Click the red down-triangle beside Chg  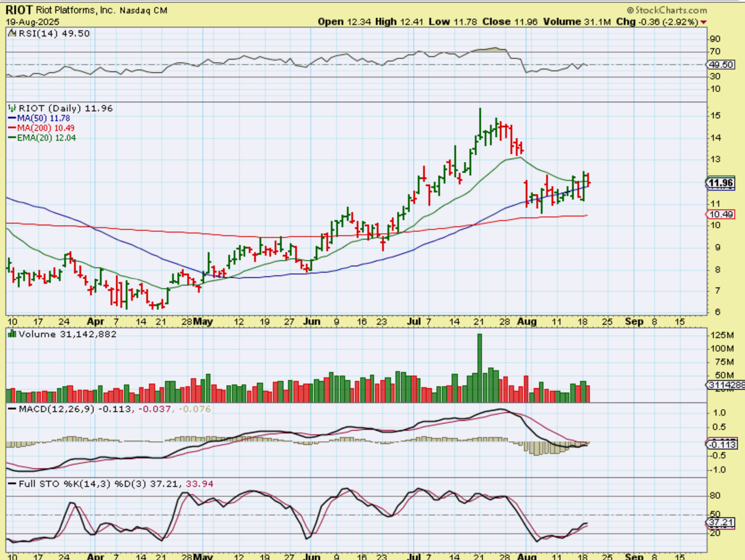point(704,22)
